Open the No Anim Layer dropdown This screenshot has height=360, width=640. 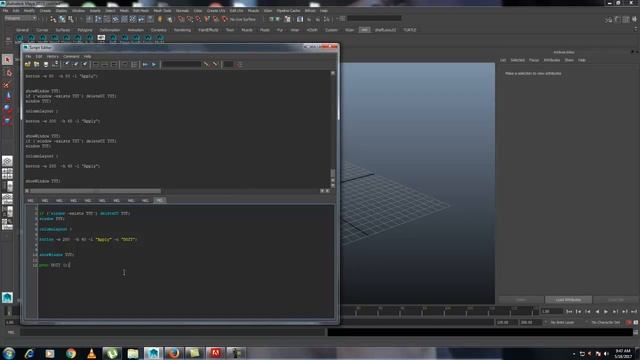(x=562, y=322)
